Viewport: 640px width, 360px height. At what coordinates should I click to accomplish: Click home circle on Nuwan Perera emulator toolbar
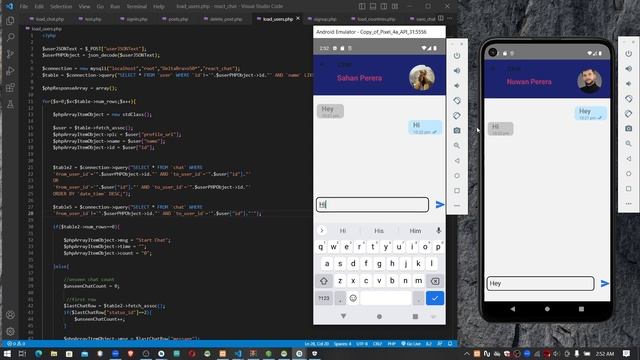click(x=628, y=173)
